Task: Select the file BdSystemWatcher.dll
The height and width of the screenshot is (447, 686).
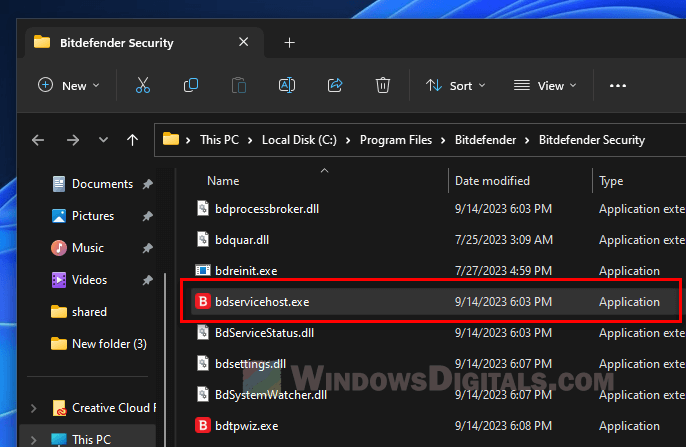Action: (271, 395)
